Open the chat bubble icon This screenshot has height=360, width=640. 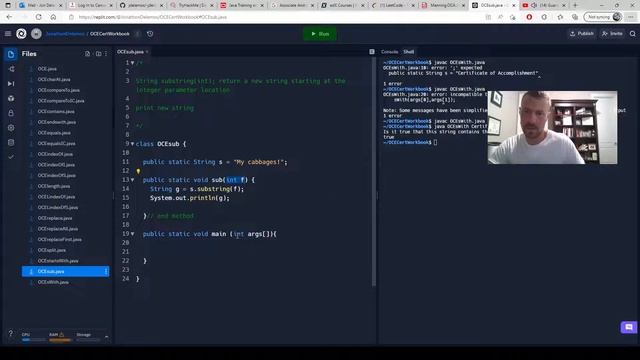[629, 327]
